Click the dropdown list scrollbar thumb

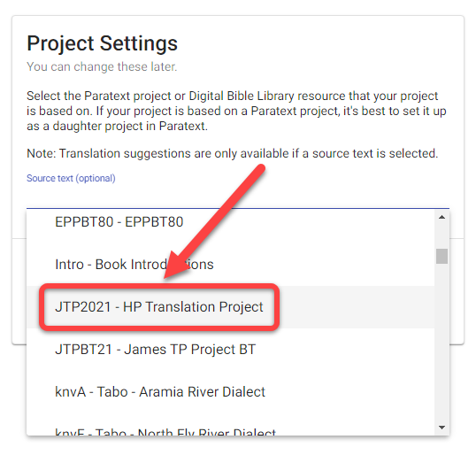(x=441, y=256)
